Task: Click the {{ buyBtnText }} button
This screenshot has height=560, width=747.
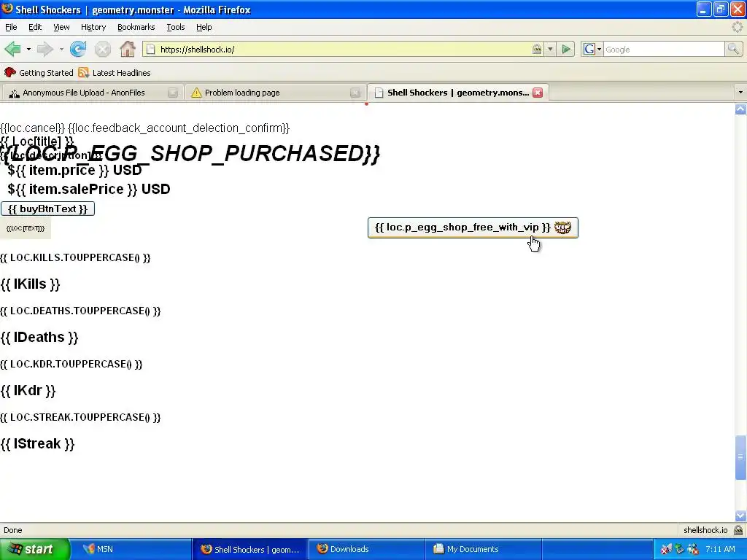Action: pos(47,209)
